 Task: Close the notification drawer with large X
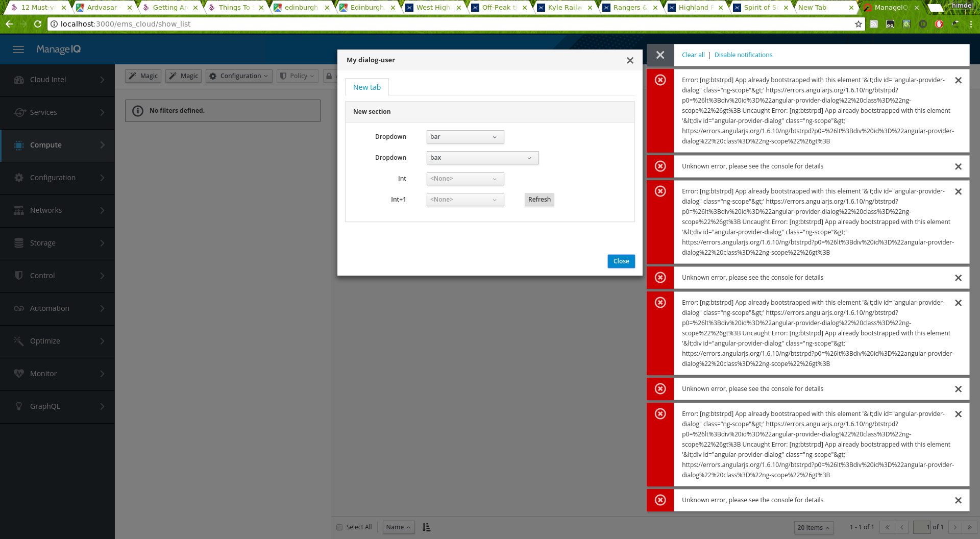click(x=660, y=55)
